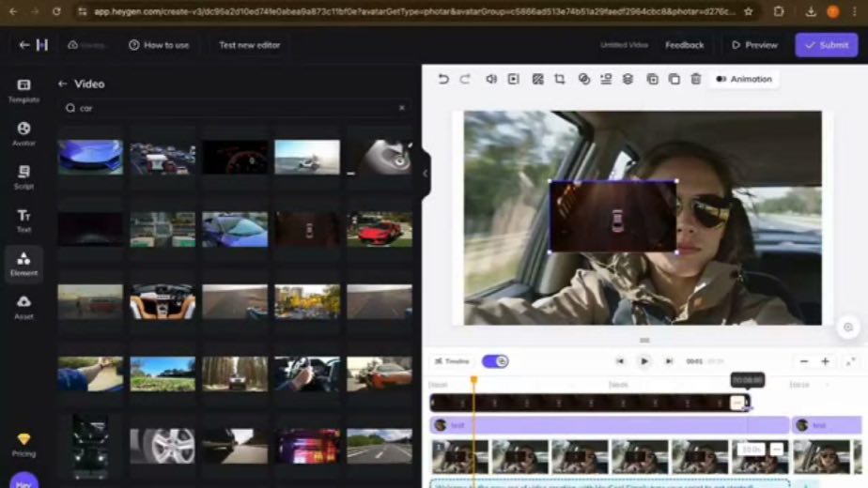The height and width of the screenshot is (488, 868).
Task: Select the orange supercar video thumbnail
Action: click(380, 374)
